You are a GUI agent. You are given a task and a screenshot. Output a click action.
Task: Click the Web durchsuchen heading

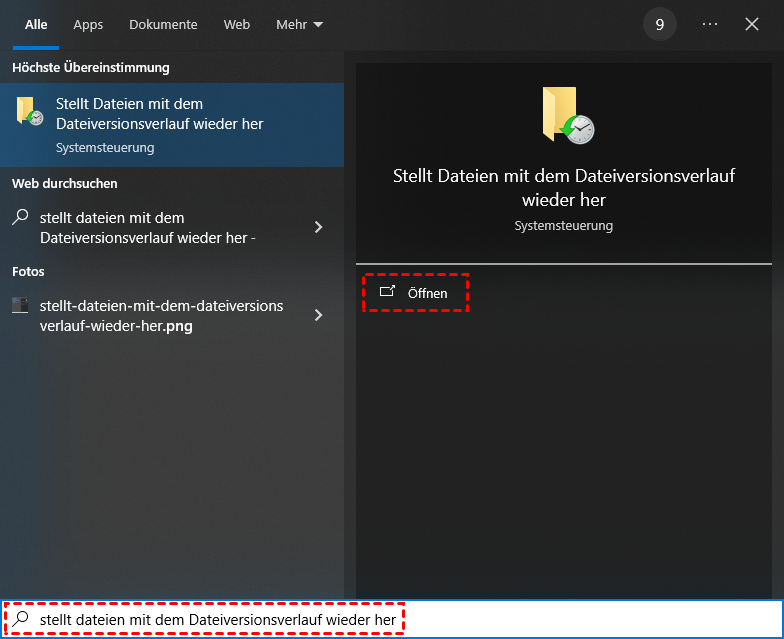(x=64, y=184)
